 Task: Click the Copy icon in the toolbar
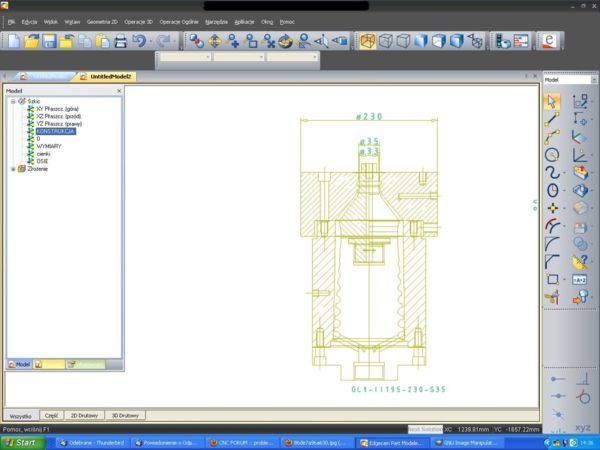[85, 41]
